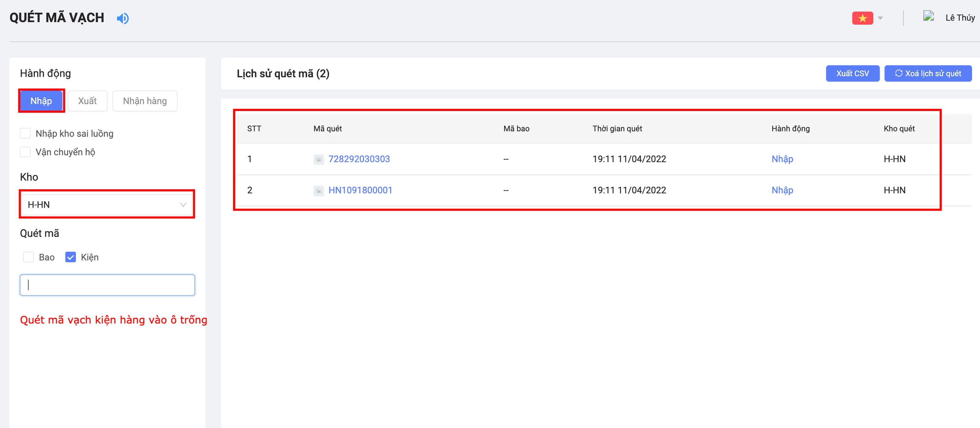Screen dimensions: 980x428
Task: Open scanned code HN1091800001 link
Action: click(x=360, y=190)
